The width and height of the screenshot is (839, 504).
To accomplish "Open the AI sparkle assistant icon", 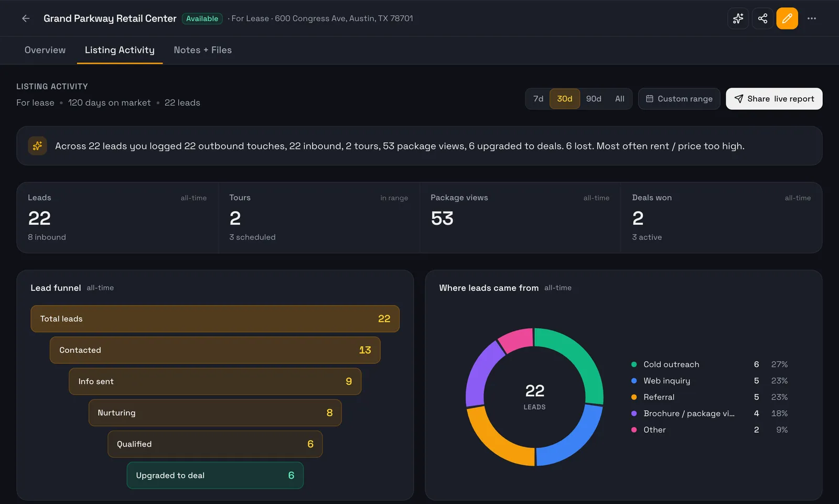I will 738,18.
